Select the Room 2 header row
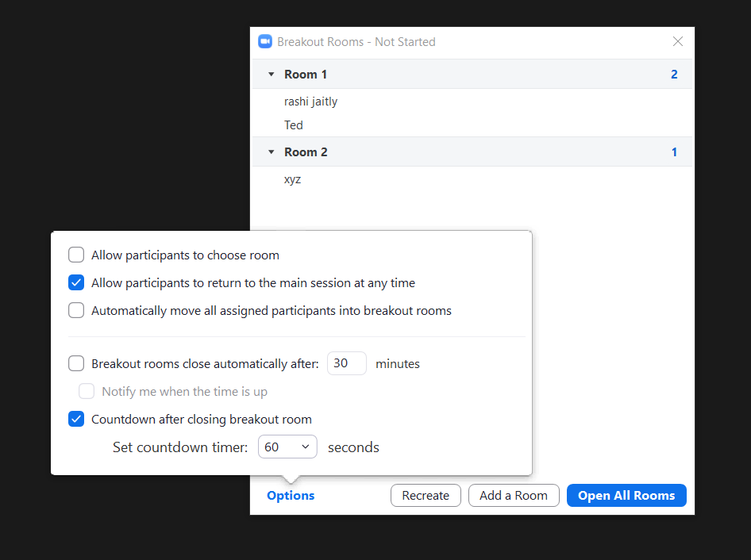751x560 pixels. pos(472,152)
